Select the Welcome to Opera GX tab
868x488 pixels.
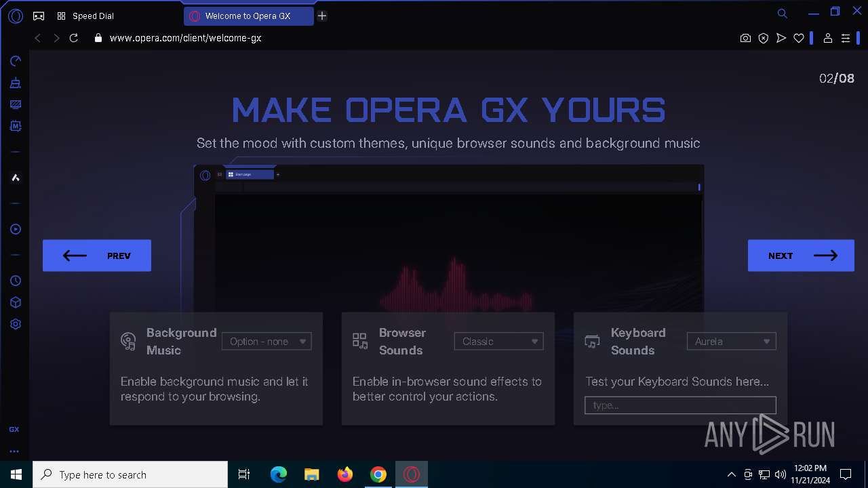248,16
